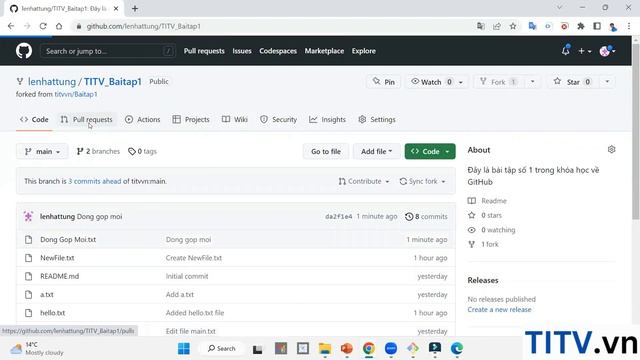The height and width of the screenshot is (360, 640).
Task: Reload the page
Action: 43,26
